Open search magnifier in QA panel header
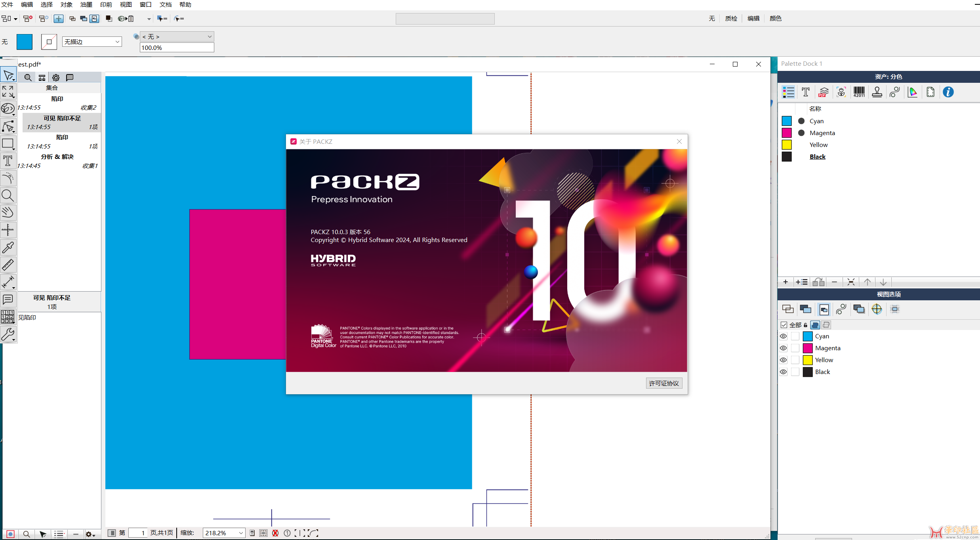The height and width of the screenshot is (540, 980). coord(28,78)
